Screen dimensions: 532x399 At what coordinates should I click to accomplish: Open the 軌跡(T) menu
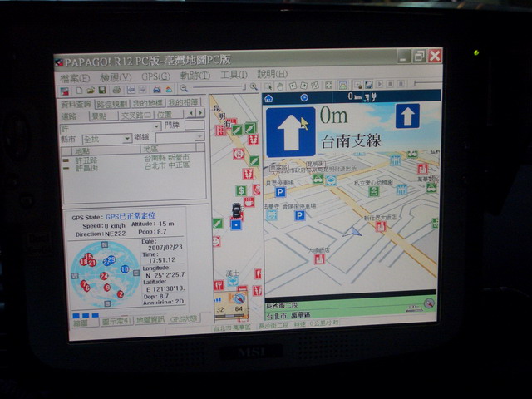(195, 76)
